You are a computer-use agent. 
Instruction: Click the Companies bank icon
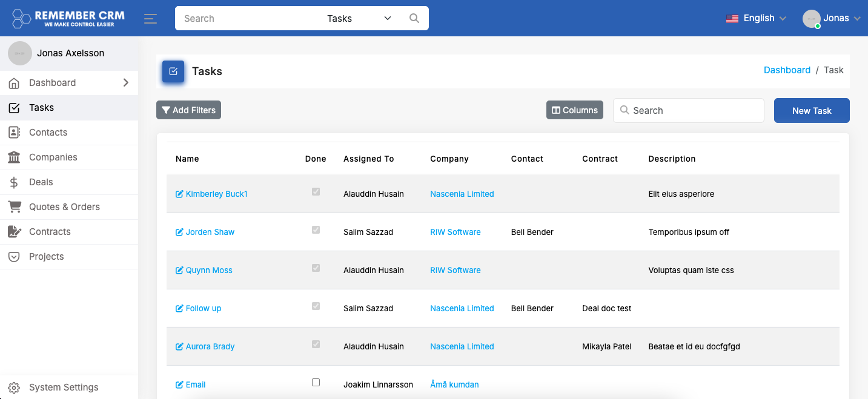tap(14, 157)
